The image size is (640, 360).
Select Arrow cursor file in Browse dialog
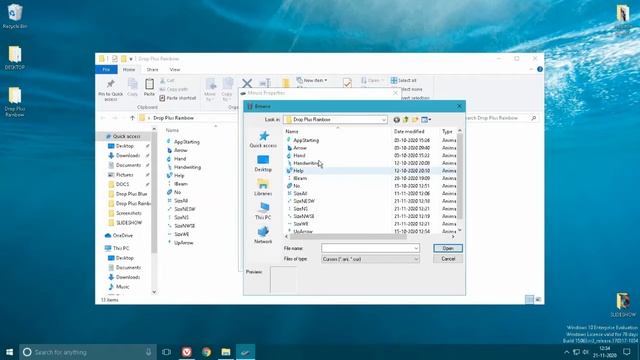[300, 148]
